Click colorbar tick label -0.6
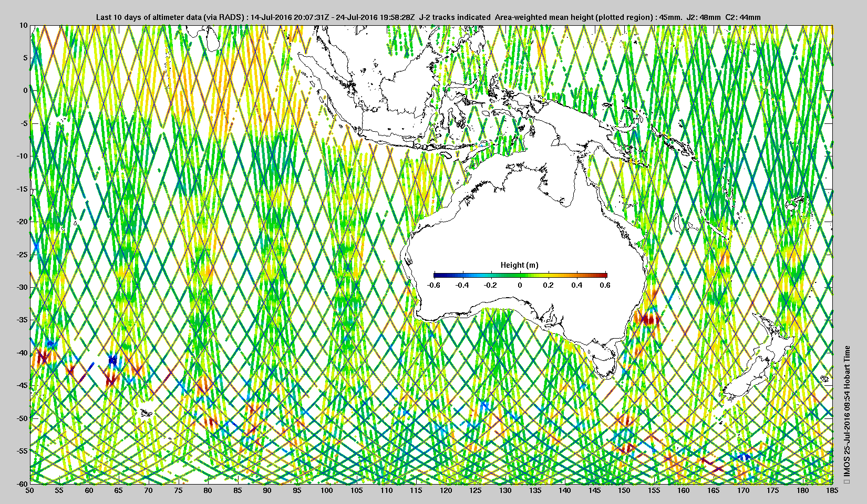The height and width of the screenshot is (504, 867). click(434, 285)
